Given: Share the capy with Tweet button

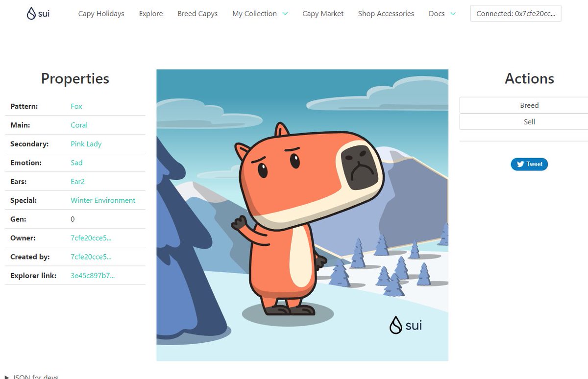Looking at the screenshot, I should point(529,164).
